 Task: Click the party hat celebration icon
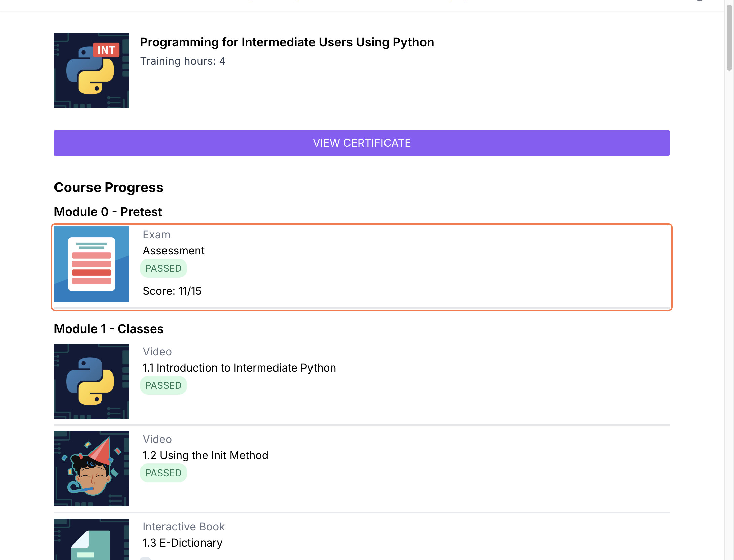[91, 468]
